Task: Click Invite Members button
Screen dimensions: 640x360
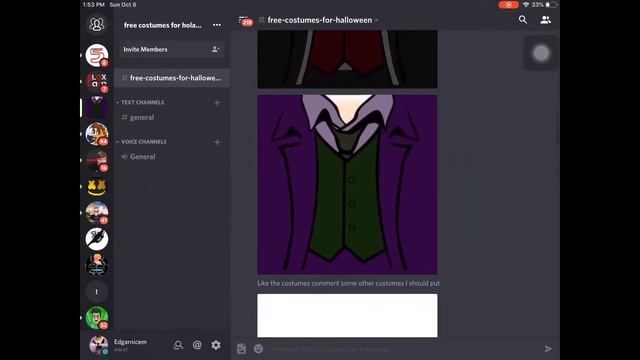Action: click(171, 49)
